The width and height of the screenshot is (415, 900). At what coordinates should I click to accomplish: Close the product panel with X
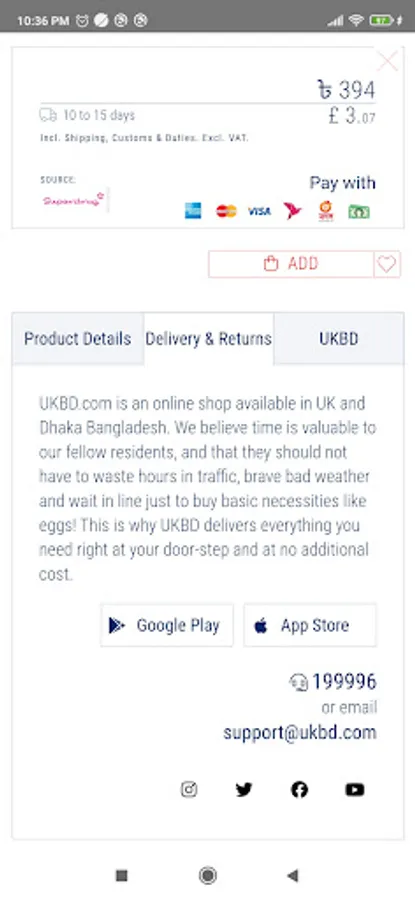[x=387, y=60]
